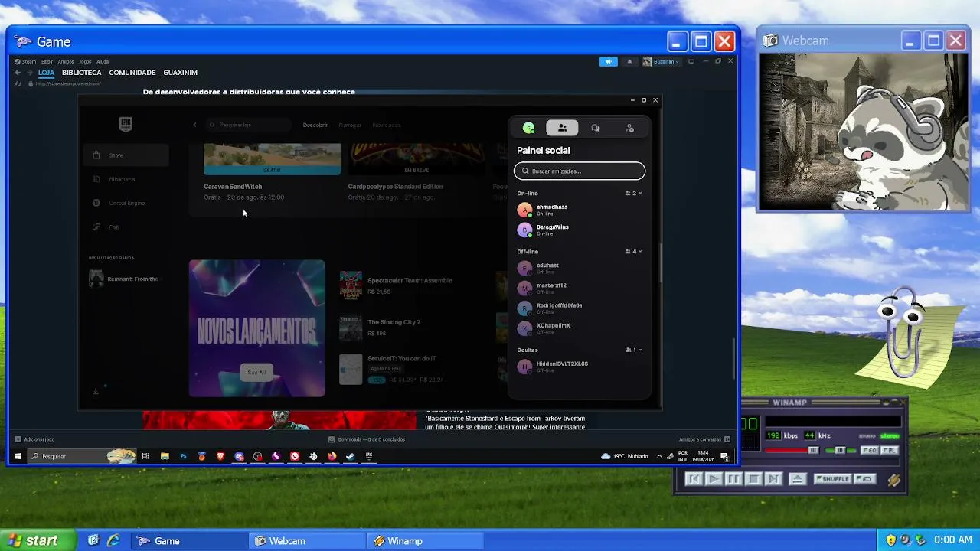Open the GUAXINIM profile tab in Steam
Viewport: 980px width, 551px height.
click(181, 73)
